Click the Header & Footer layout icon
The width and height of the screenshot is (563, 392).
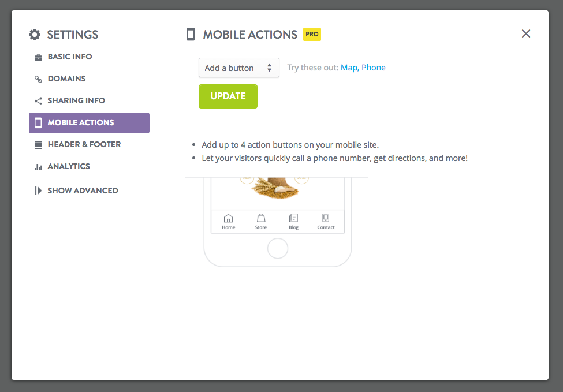[x=38, y=145]
